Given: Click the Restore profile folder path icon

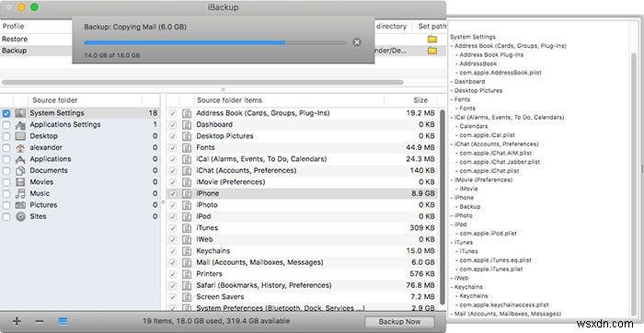Looking at the screenshot, I should (432, 39).
